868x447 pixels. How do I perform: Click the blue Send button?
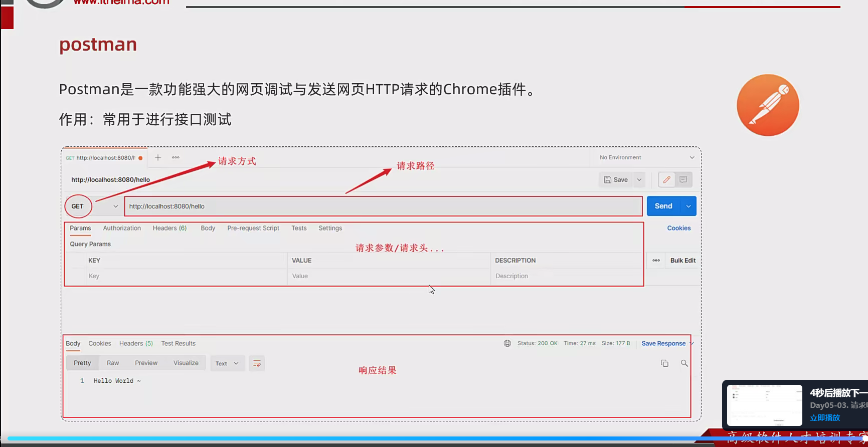tap(663, 206)
